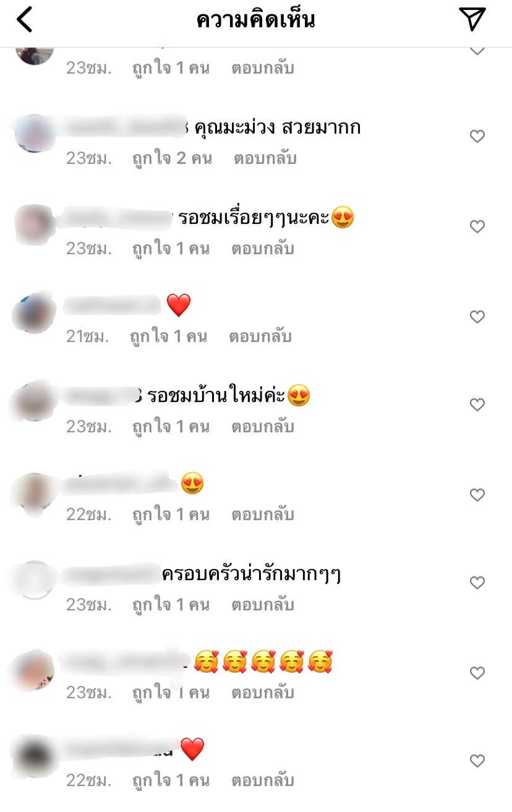
Task: Like the bottom red heart comment
Action: pyautogui.click(x=477, y=761)
